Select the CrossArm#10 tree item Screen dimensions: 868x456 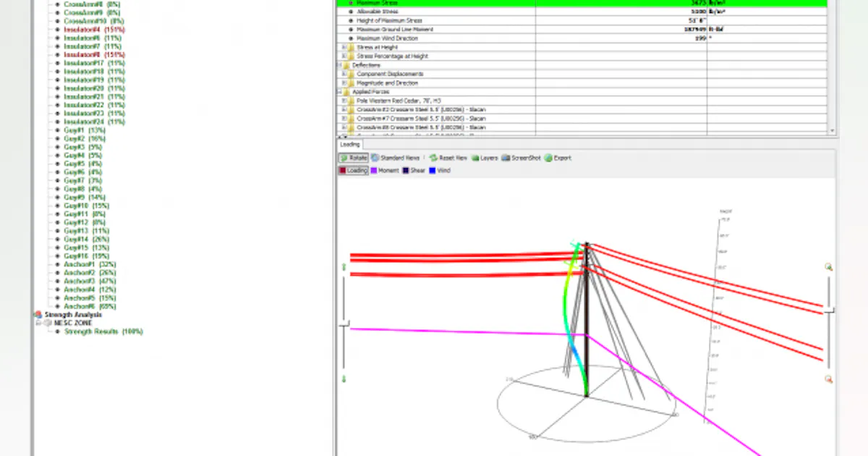pos(93,22)
